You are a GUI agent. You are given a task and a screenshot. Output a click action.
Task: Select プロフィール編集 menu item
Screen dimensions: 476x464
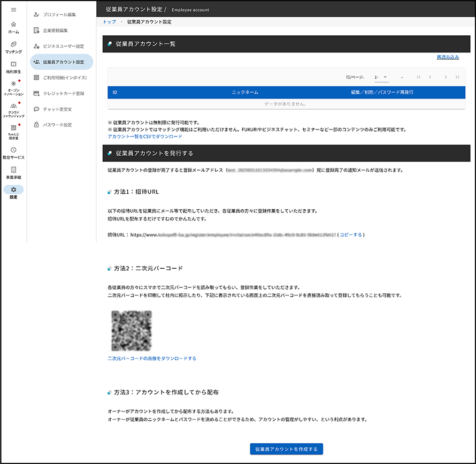(x=59, y=14)
